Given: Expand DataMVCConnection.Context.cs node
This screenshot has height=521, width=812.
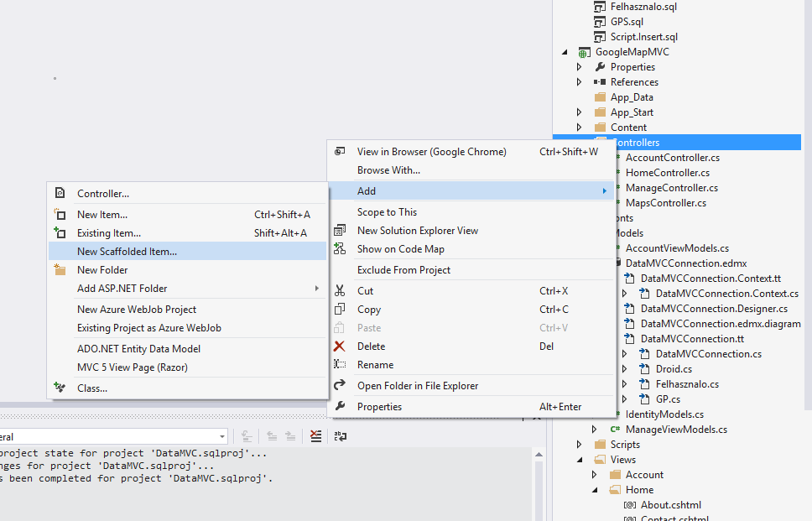Looking at the screenshot, I should (625, 293).
